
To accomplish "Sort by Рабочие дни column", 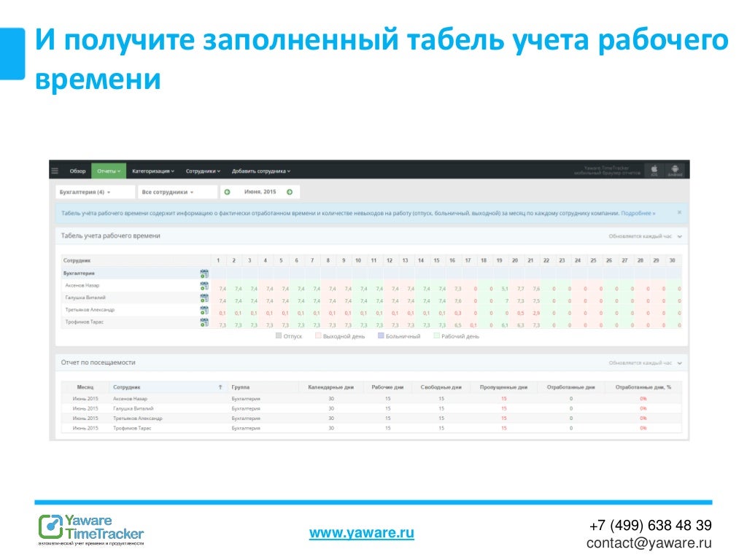I will click(387, 387).
